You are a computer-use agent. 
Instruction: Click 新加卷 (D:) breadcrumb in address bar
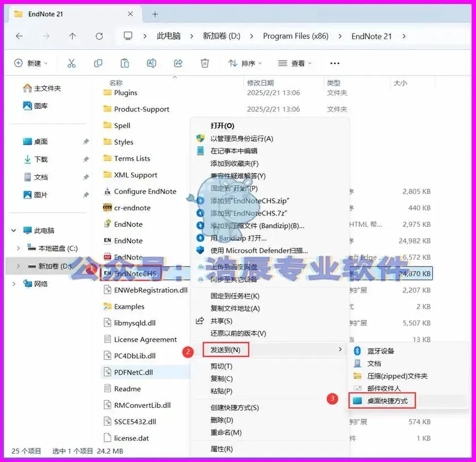point(222,36)
